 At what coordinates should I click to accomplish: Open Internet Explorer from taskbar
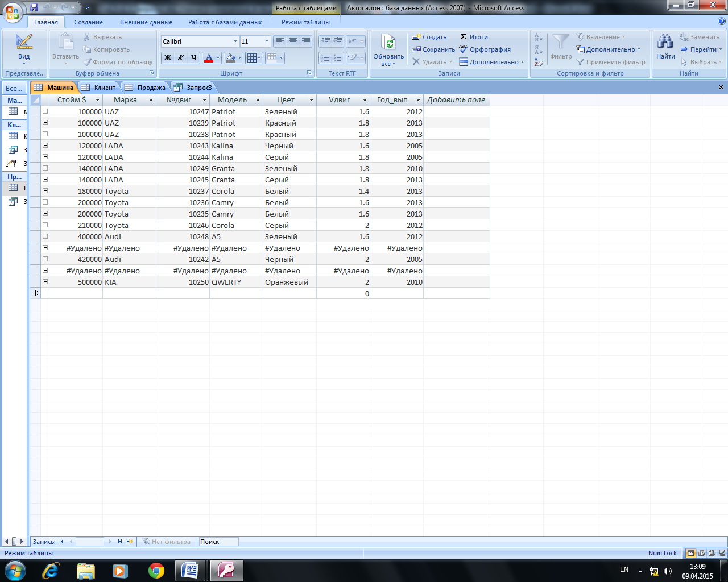tap(50, 571)
